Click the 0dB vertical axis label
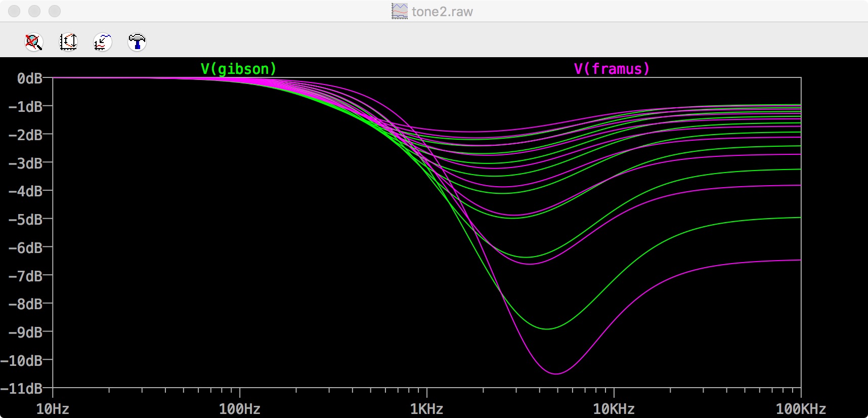 tap(30, 78)
